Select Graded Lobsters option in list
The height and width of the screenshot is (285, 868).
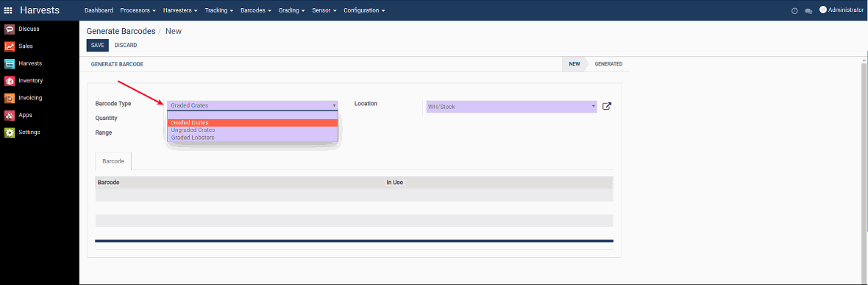[252, 137]
